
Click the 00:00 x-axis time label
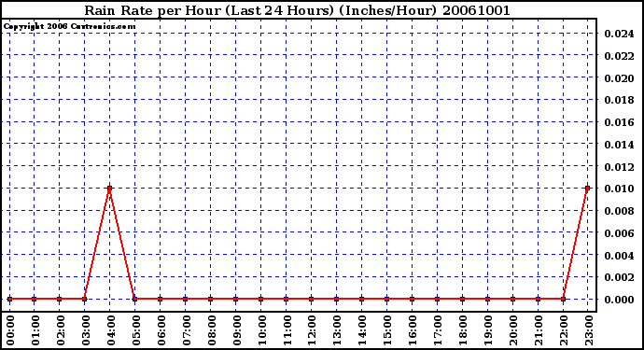click(x=10, y=330)
